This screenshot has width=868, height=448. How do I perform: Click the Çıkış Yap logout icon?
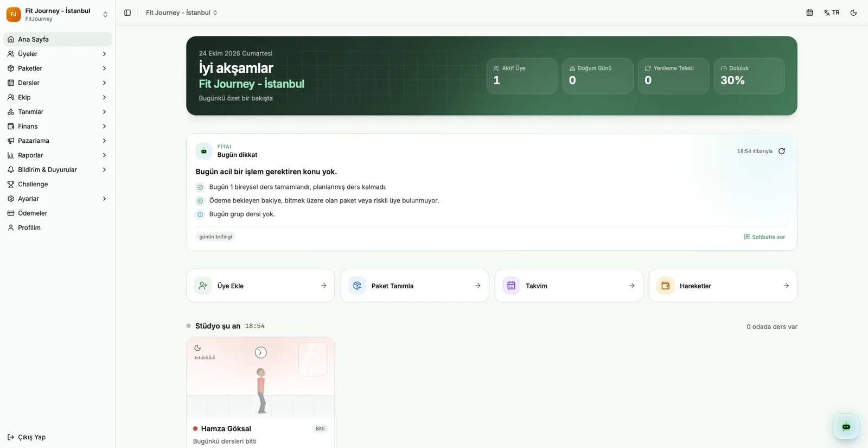[x=11, y=437]
